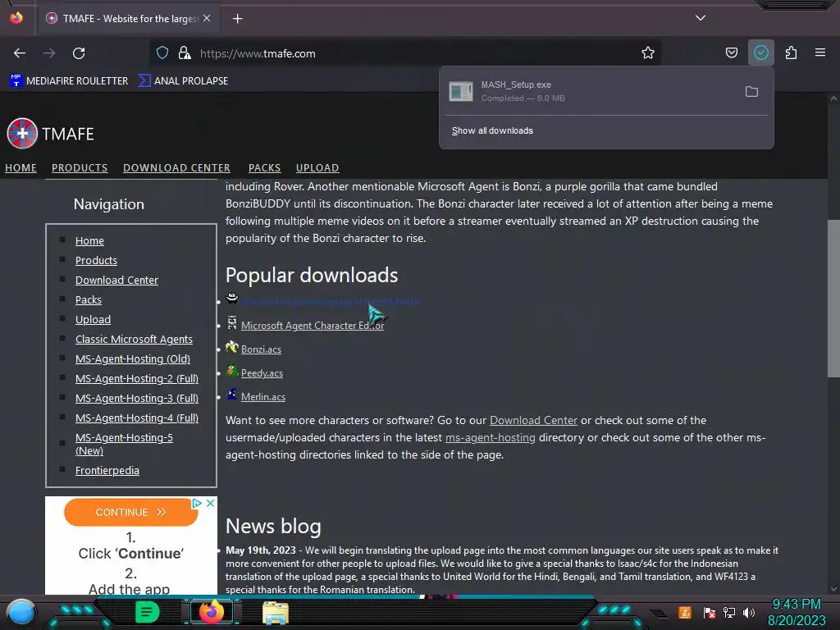The width and height of the screenshot is (840, 630).
Task: Click the forward navigation arrow
Action: [x=49, y=53]
